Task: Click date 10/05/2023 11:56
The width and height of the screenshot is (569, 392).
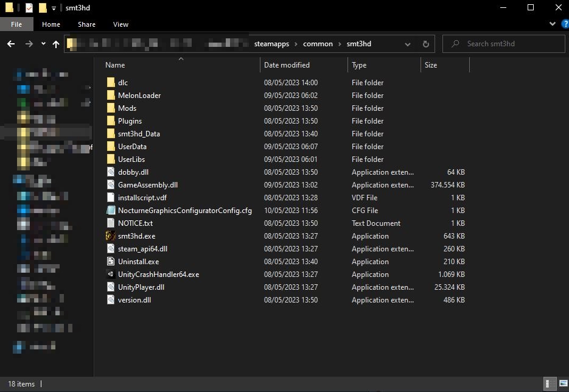Action: [x=291, y=210]
